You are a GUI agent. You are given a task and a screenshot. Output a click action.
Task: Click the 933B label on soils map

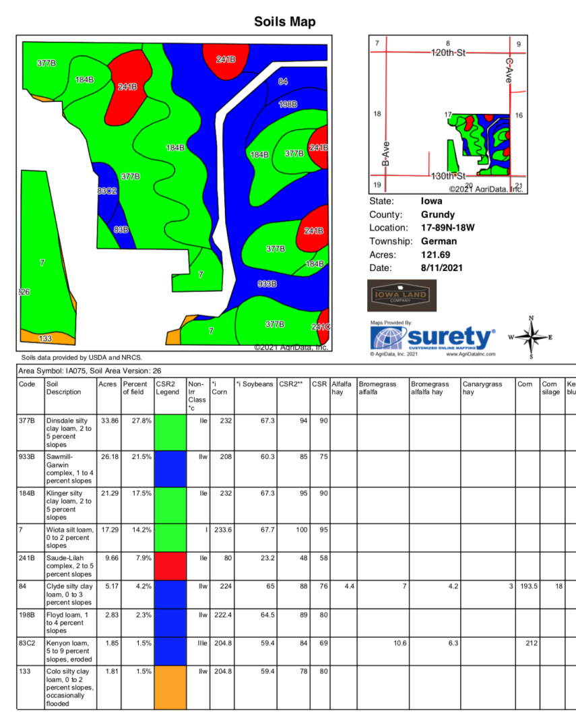[268, 284]
